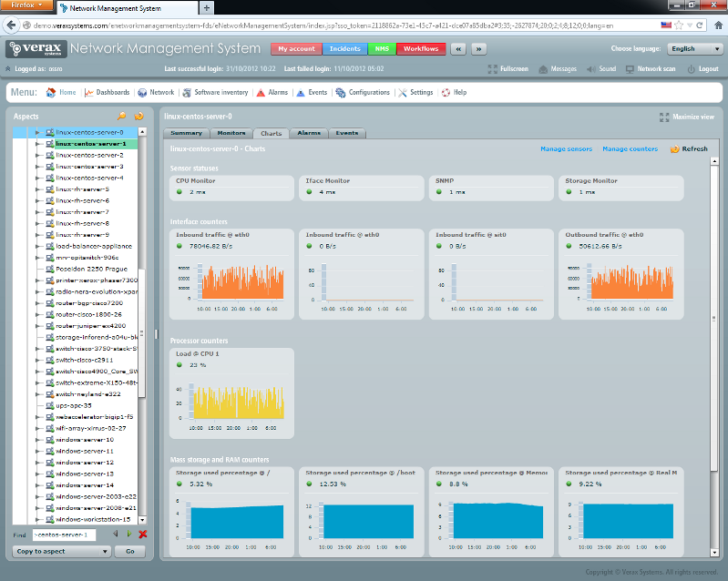The image size is (728, 581).
Task: Open the Messages icon
Action: tap(543, 69)
